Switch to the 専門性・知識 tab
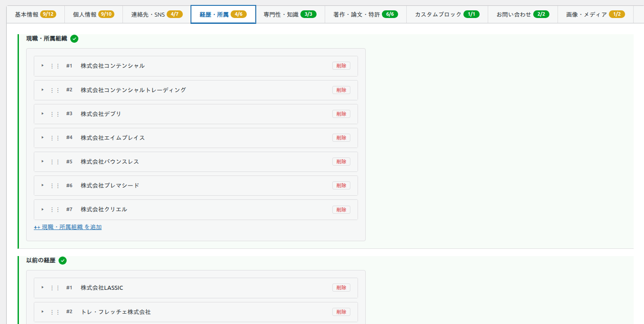644x324 pixels. click(x=290, y=14)
